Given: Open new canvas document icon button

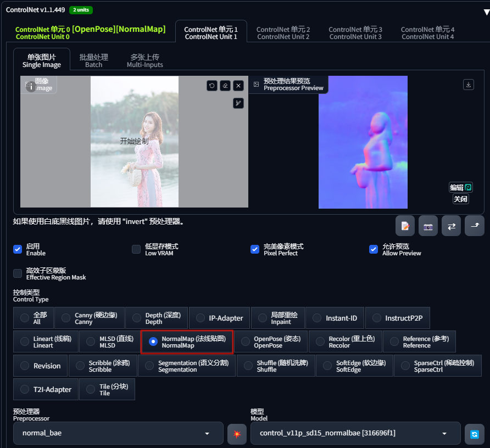Looking at the screenshot, I should click(405, 226).
